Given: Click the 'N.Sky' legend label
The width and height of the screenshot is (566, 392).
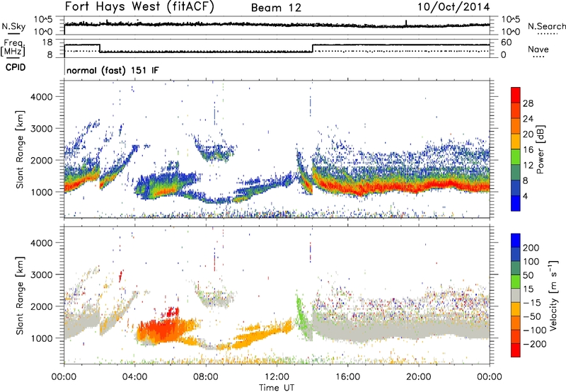Looking at the screenshot, I should (x=13, y=26).
